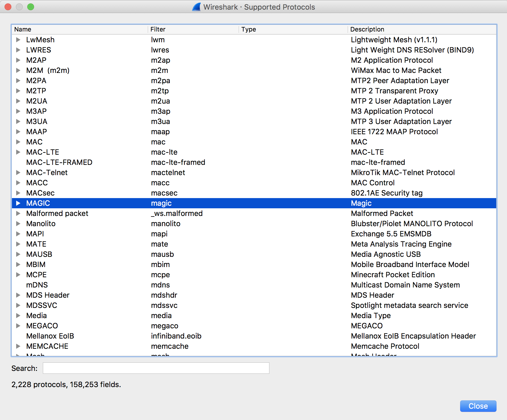The width and height of the screenshot is (507, 420).
Task: Expand the M2AP disclosure triangle
Action: (18, 60)
